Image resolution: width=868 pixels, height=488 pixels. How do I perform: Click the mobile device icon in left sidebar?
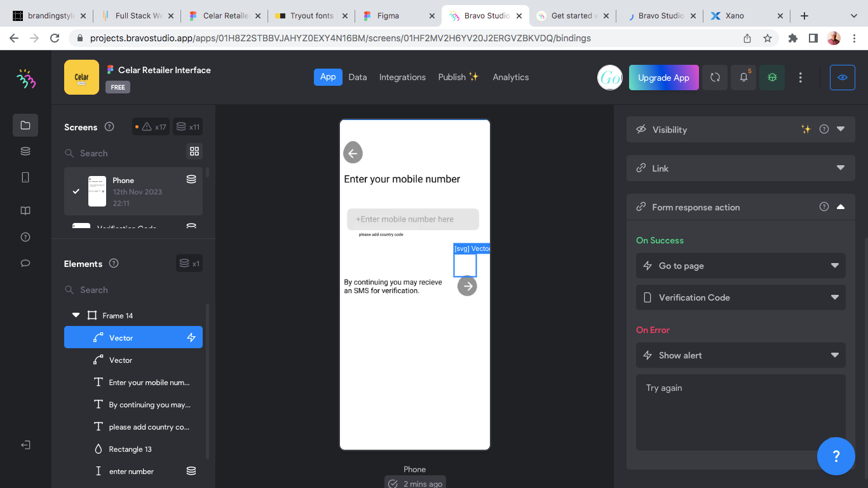click(25, 177)
